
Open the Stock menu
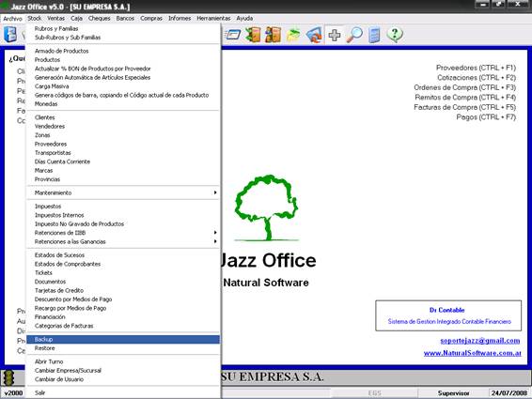coord(34,18)
